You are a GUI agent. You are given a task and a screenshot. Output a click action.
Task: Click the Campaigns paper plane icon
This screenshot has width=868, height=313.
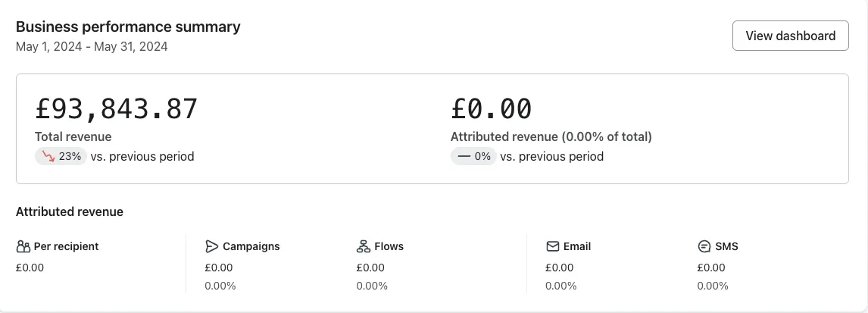211,246
